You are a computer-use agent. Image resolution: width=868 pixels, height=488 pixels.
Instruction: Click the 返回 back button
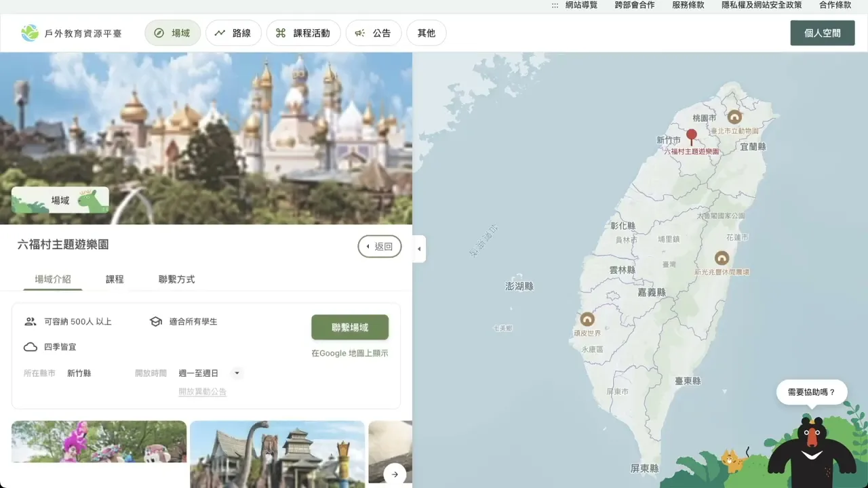pyautogui.click(x=380, y=247)
